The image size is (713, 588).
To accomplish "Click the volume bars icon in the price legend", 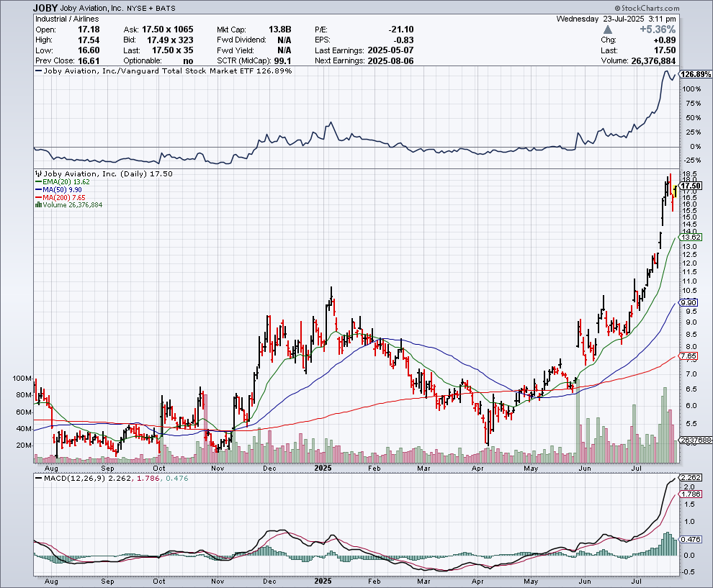I will point(39,205).
